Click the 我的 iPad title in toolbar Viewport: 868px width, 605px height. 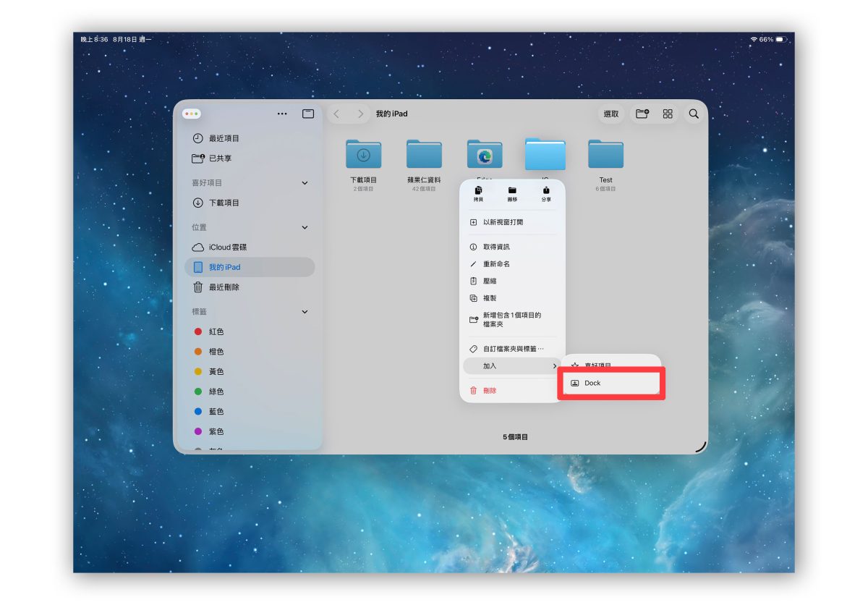click(x=391, y=114)
